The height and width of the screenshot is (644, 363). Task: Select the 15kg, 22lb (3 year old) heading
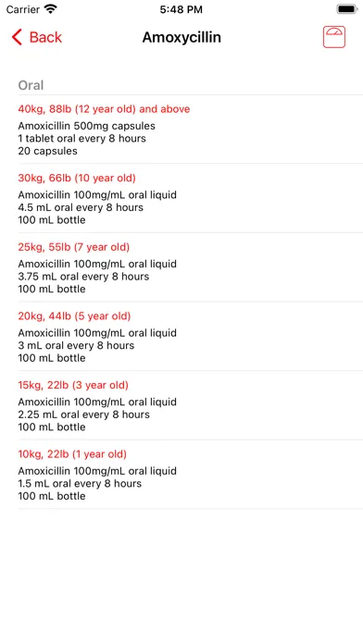click(73, 385)
